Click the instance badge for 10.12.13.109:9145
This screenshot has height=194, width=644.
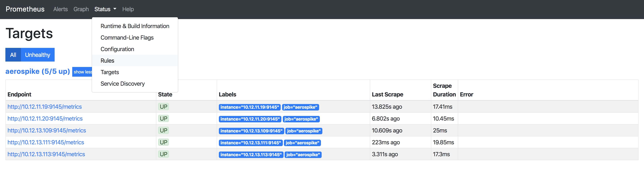251,131
